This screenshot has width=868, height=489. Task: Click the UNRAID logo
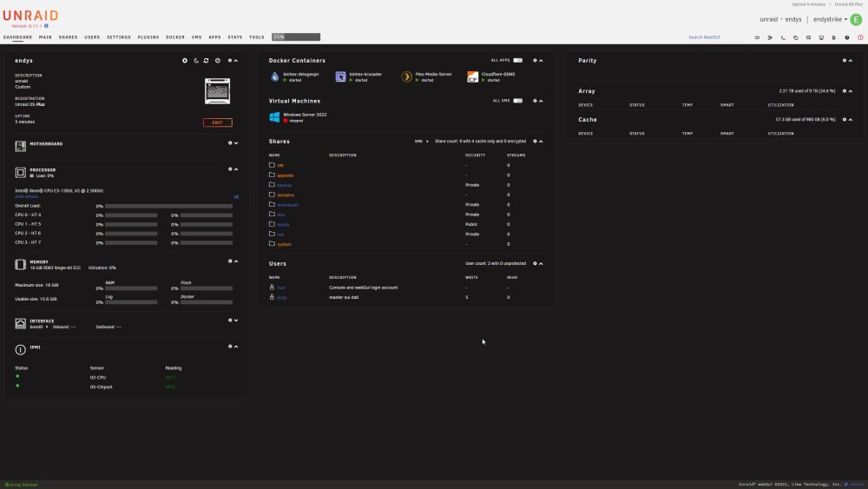[30, 16]
